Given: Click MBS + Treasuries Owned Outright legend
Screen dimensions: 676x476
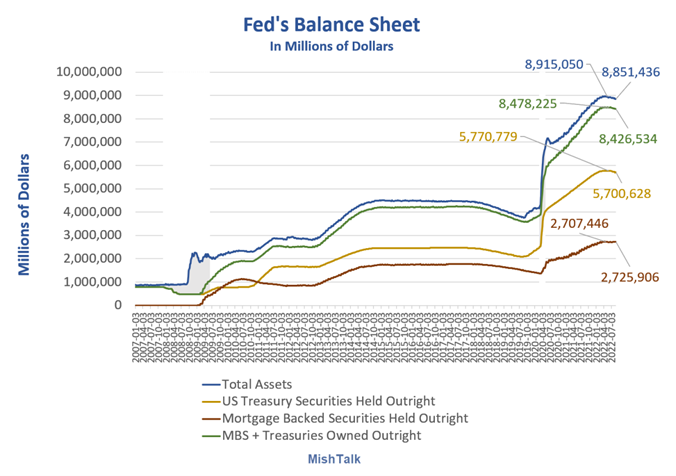Looking at the screenshot, I should click(311, 435).
